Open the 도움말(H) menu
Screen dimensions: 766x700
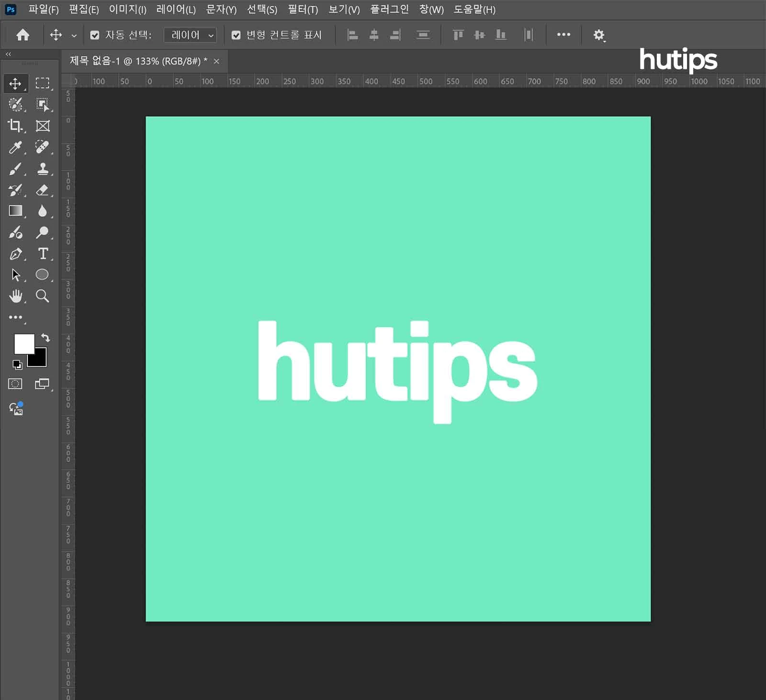click(x=474, y=10)
